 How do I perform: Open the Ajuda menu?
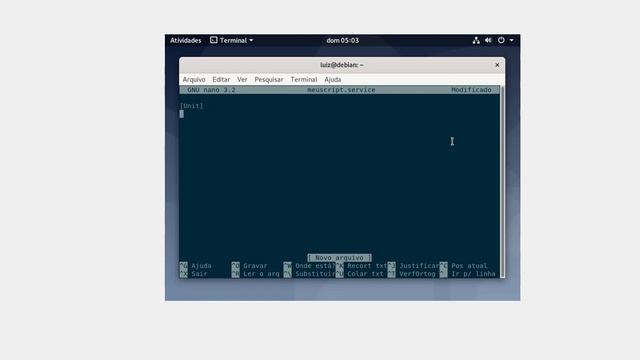tap(333, 80)
